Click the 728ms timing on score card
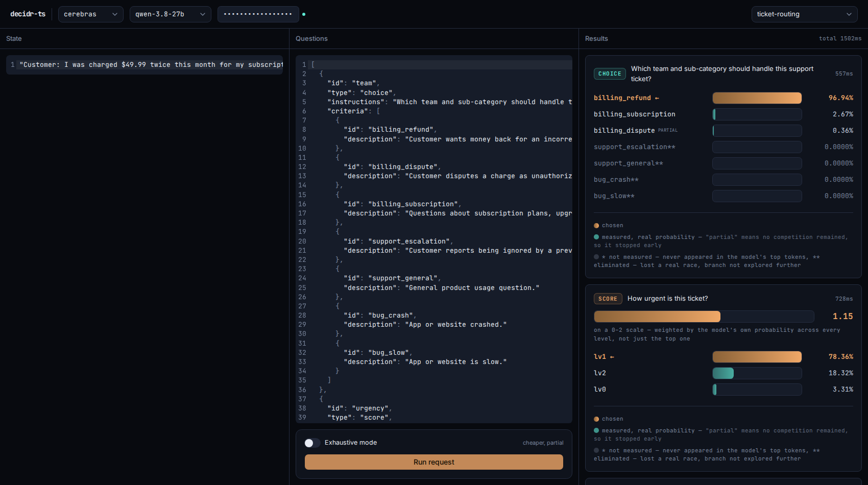Image resolution: width=868 pixels, height=485 pixels. click(844, 299)
